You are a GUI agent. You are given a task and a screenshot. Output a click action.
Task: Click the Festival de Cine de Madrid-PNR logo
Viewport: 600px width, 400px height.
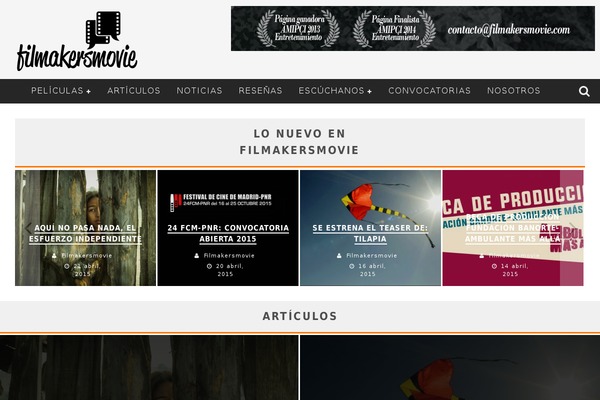click(221, 202)
